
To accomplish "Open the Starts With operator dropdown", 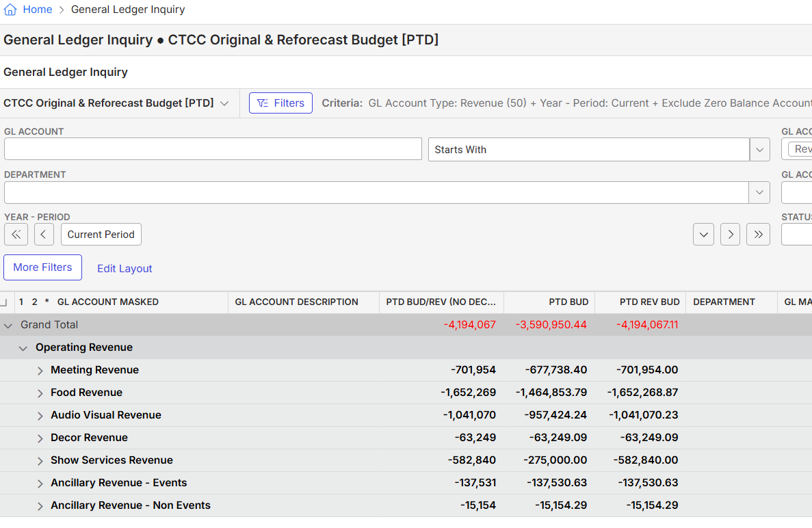I will tap(760, 150).
